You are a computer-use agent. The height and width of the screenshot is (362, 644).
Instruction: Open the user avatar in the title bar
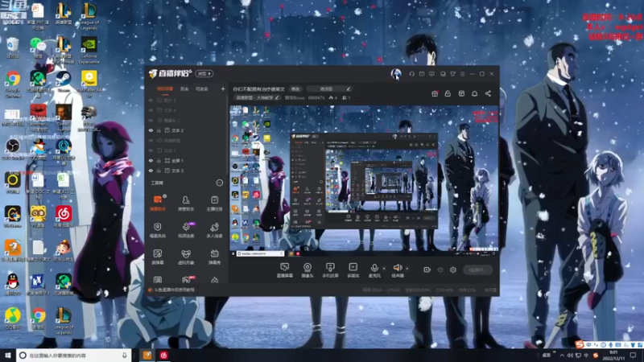click(396, 74)
